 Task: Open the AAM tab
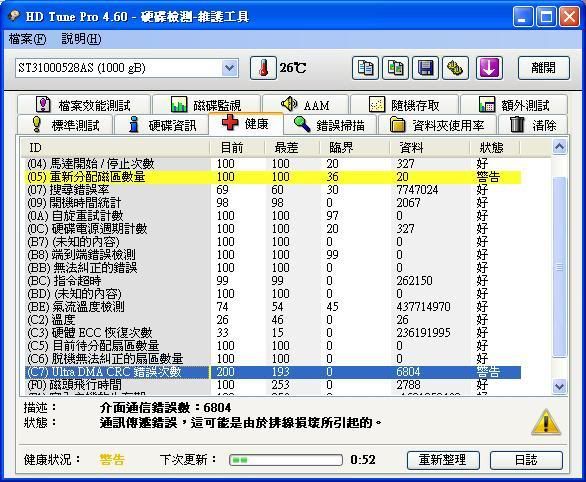point(305,105)
